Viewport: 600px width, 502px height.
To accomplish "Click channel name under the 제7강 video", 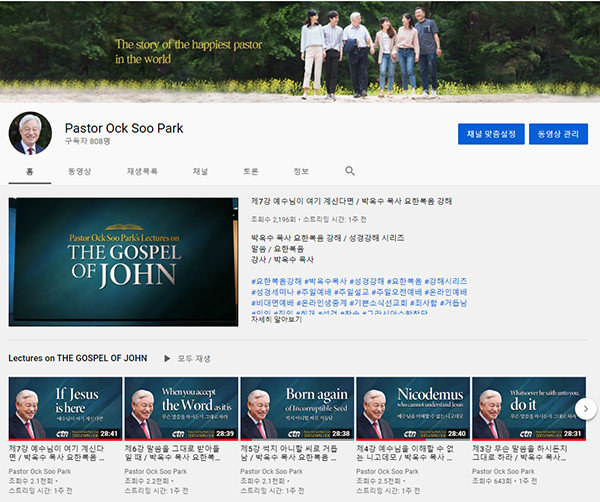I will pyautogui.click(x=40, y=471).
